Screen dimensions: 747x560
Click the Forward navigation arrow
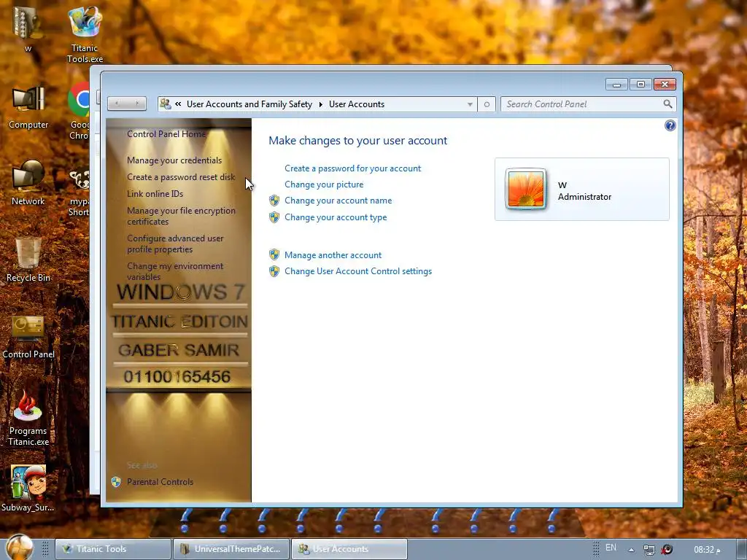click(x=136, y=104)
